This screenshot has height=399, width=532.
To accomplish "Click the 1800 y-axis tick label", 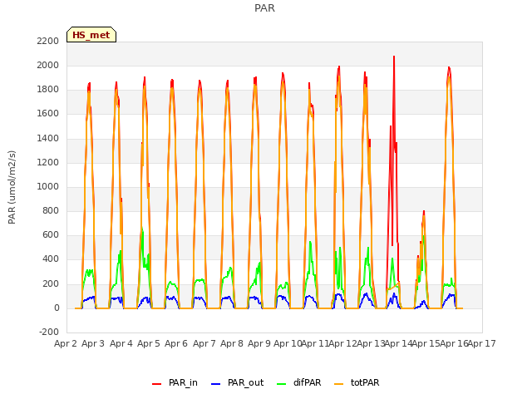I will [48, 90].
